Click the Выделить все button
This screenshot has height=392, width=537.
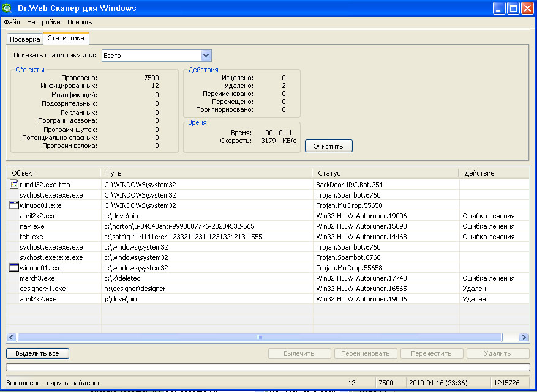point(37,353)
